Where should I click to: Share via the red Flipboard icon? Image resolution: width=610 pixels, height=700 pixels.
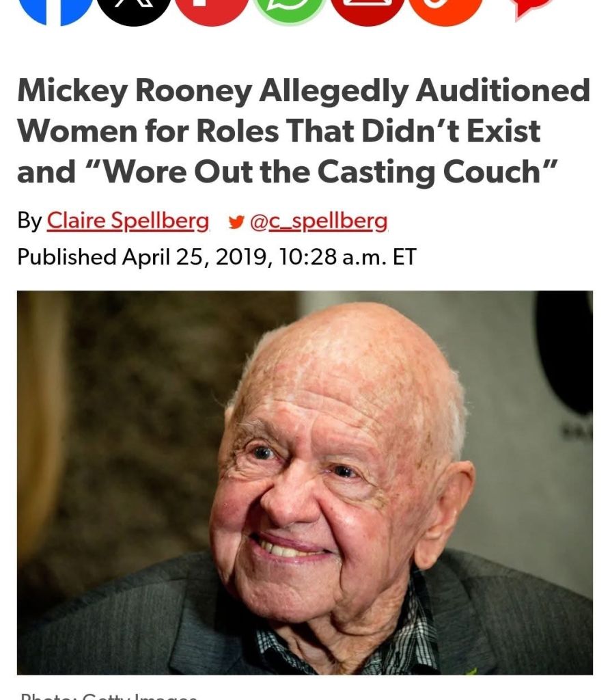pyautogui.click(x=212, y=7)
